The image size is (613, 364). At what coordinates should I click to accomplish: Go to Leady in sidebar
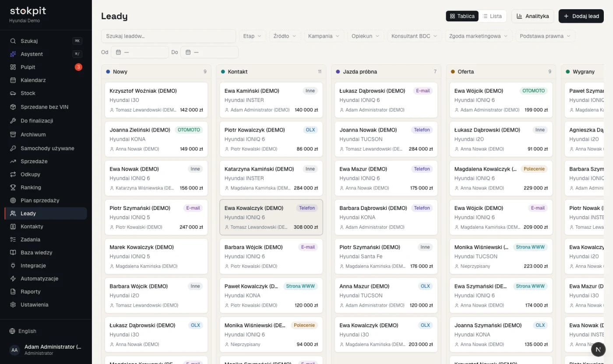coord(46,213)
